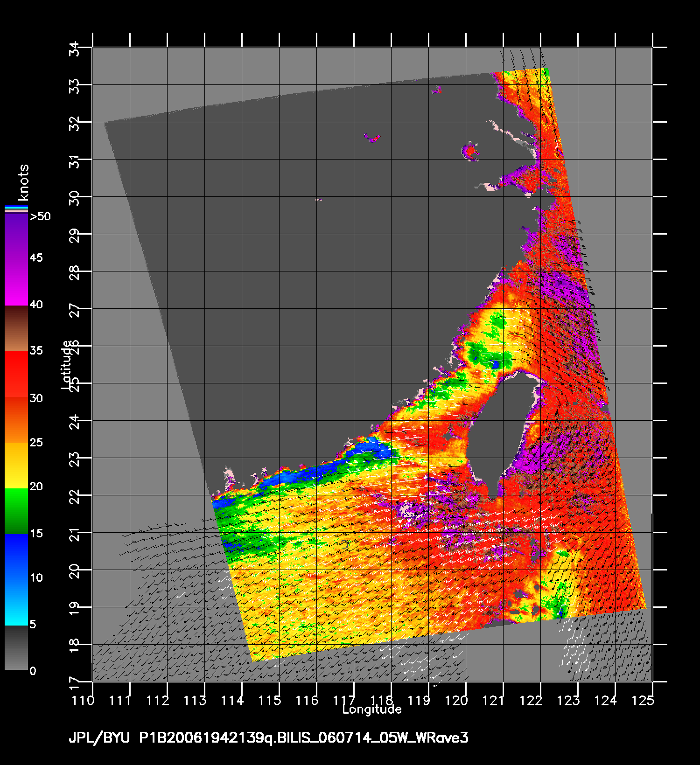Image resolution: width=700 pixels, height=765 pixels.
Task: Click the '10' colorbar label
Action: [36, 578]
